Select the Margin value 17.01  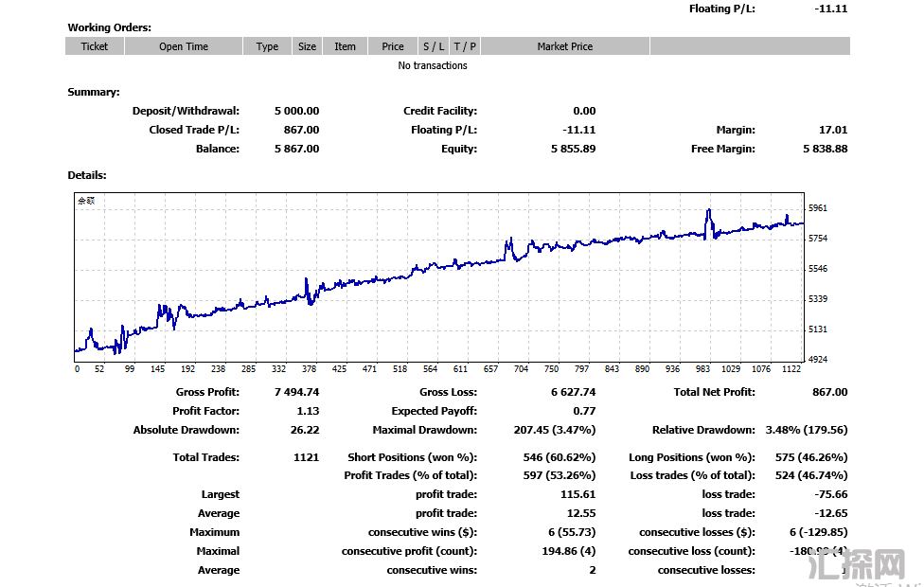tap(833, 130)
